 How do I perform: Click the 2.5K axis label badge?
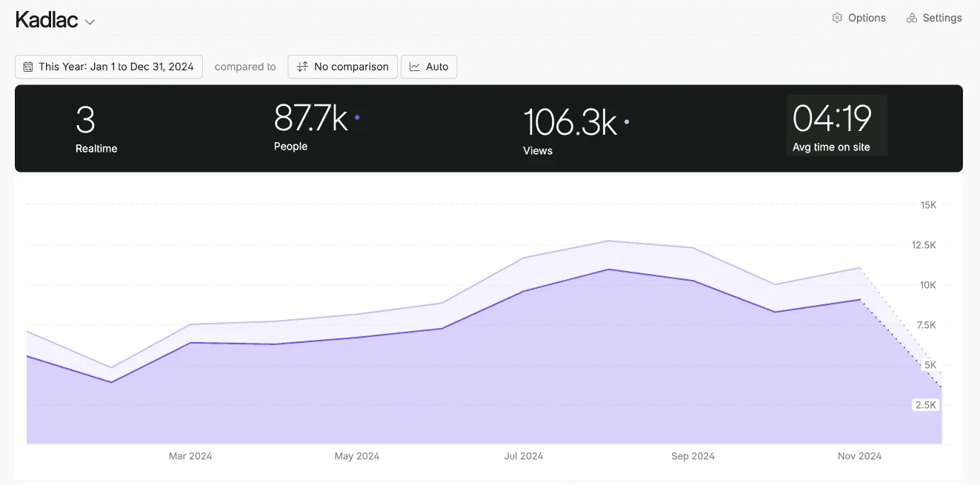pyautogui.click(x=926, y=405)
